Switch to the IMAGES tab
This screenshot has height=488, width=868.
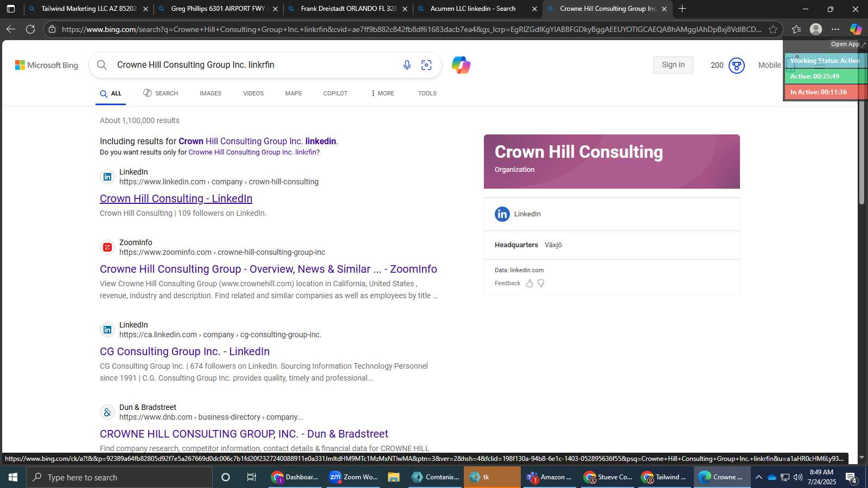210,93
